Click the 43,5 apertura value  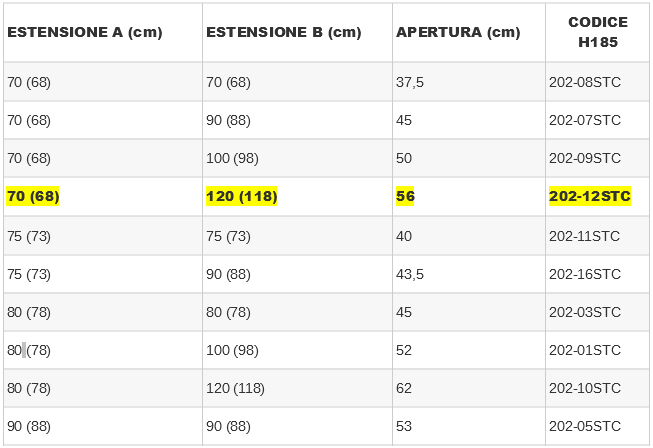410,274
